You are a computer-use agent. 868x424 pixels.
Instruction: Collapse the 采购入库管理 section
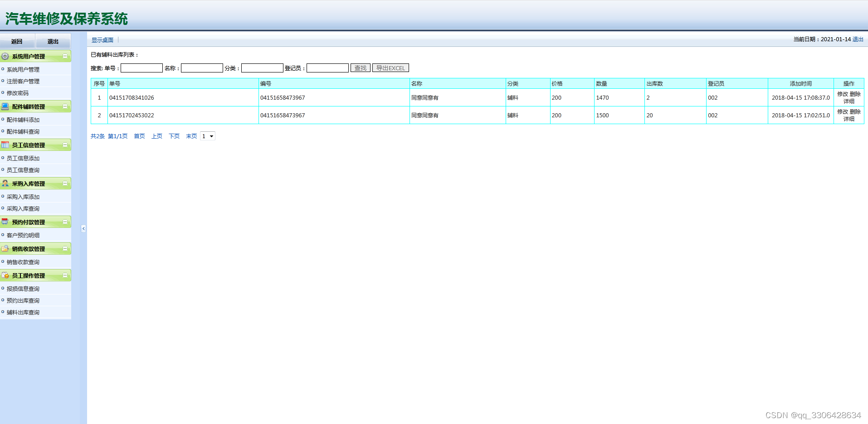pos(65,183)
